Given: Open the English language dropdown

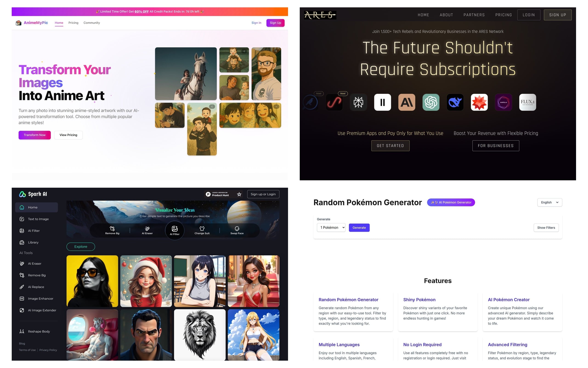Looking at the screenshot, I should pyautogui.click(x=550, y=202).
